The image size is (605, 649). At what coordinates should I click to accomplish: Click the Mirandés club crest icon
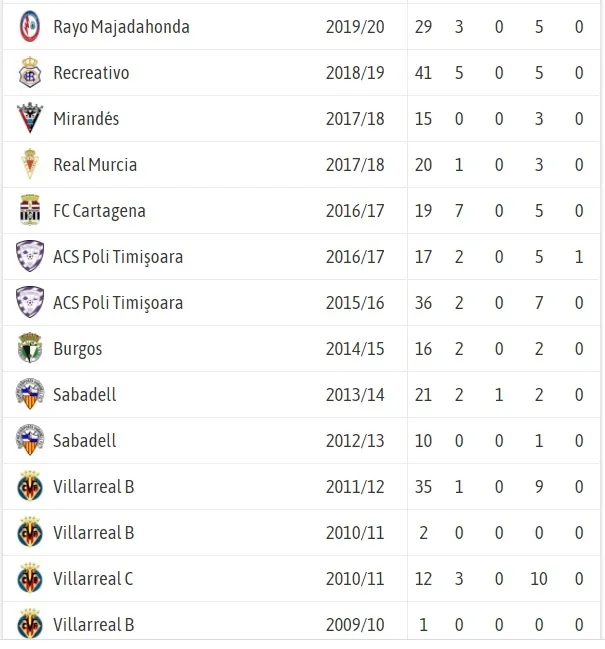30,119
